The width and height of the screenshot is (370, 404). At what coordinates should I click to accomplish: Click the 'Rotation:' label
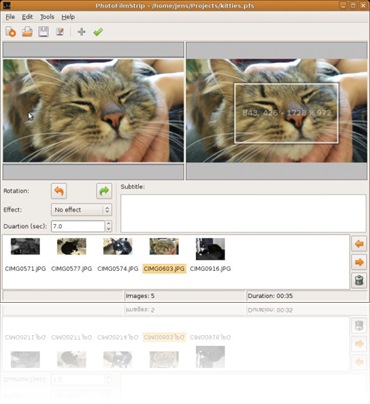(x=16, y=191)
